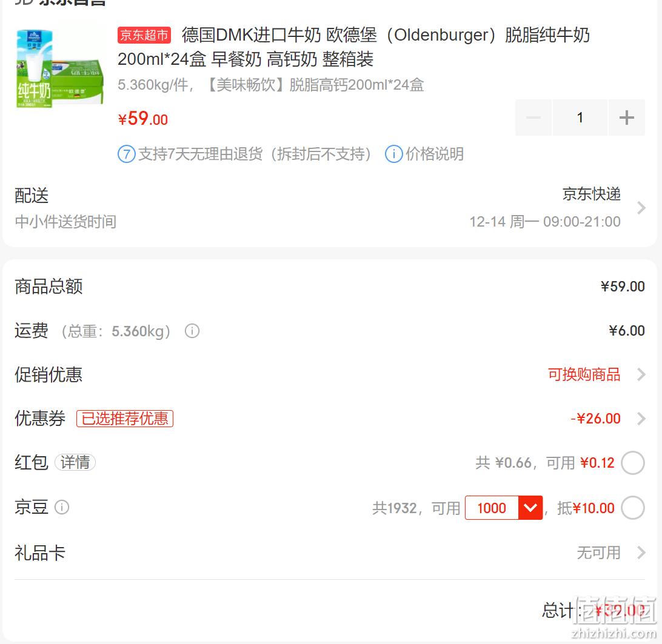Select the 红包 radio button
Image resolution: width=662 pixels, height=644 pixels.
[632, 463]
